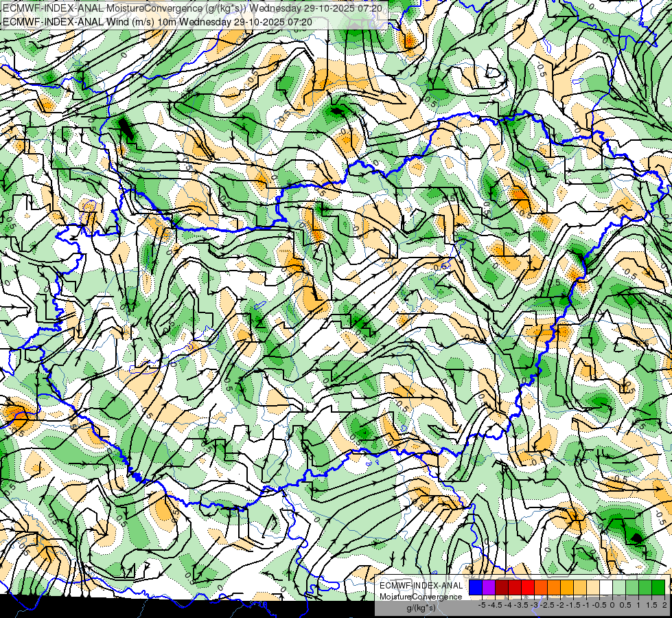The image size is (672, 618).
Task: Click the Wind (m/s) 10m title line
Action: 157,22
